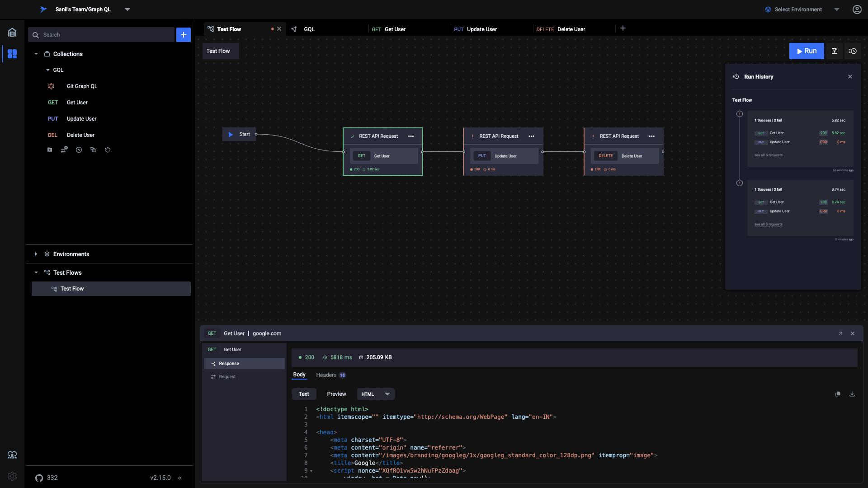The image size is (868, 488).
Task: Switch to the Headers tab in response panel
Action: [327, 375]
